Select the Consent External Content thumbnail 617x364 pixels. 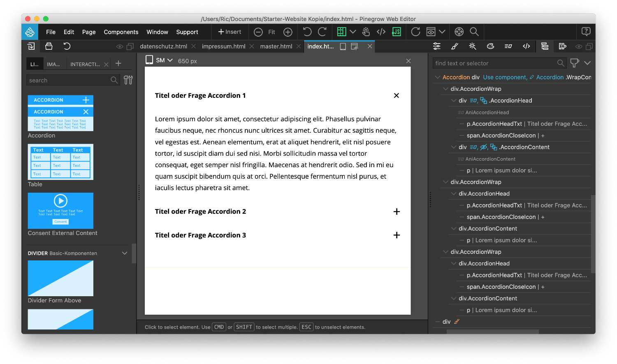click(x=60, y=211)
